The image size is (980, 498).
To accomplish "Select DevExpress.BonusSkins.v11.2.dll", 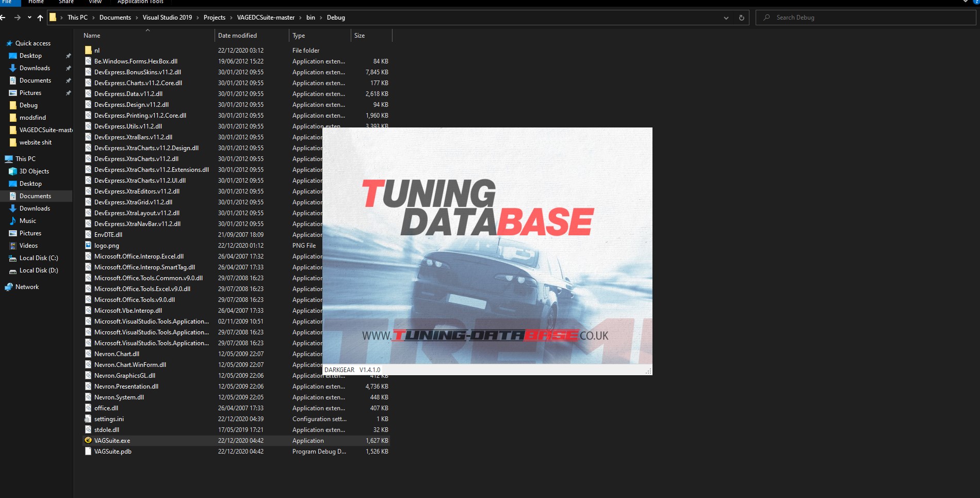I will click(x=137, y=72).
